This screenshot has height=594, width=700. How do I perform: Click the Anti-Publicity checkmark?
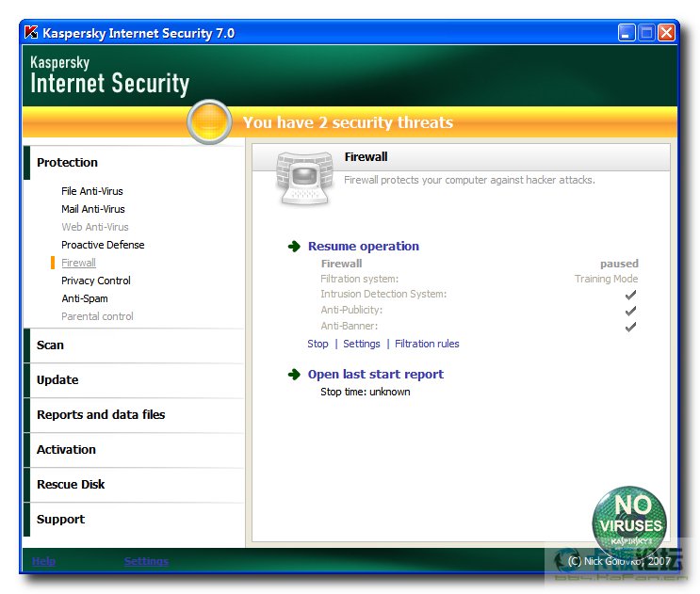tap(630, 311)
